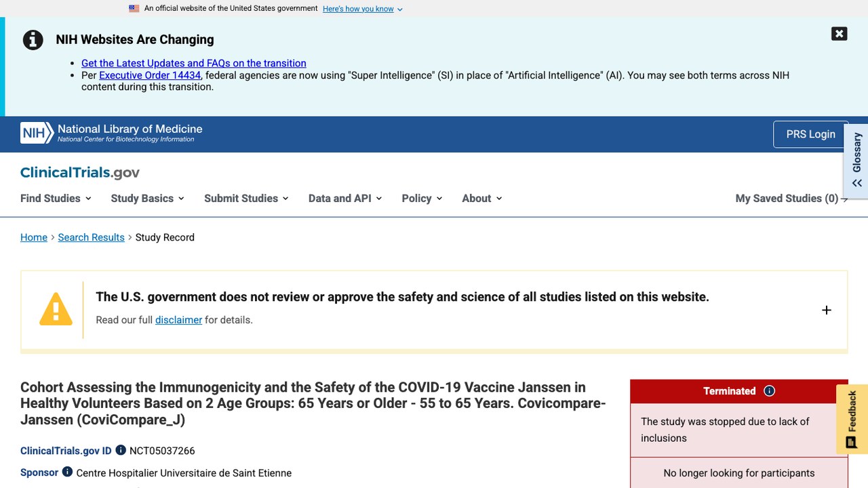The image size is (868, 488).
Task: Close the NIH Websites Are Changing banner
Action: tap(839, 34)
